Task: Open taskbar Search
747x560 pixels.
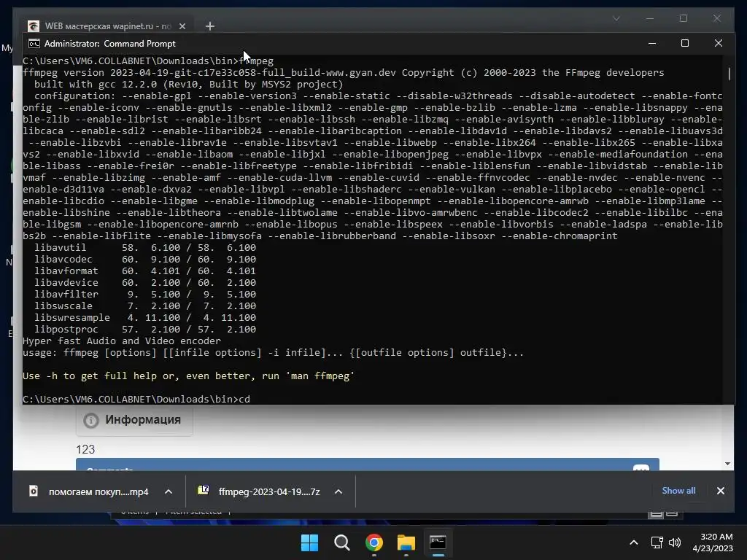Action: 341,542
